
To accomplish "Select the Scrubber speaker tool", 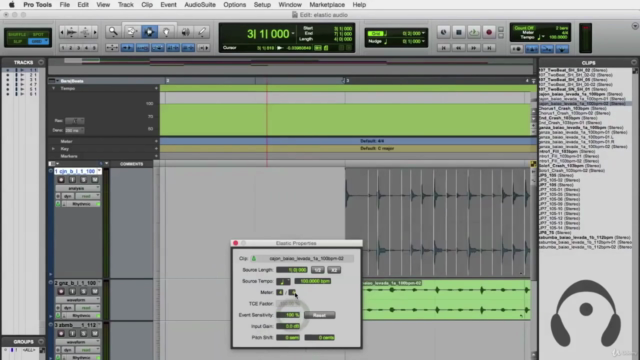I will click(185, 32).
